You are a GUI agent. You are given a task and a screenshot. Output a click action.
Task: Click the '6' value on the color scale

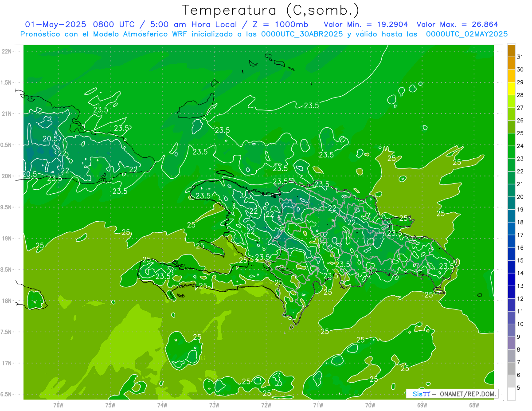519,375
